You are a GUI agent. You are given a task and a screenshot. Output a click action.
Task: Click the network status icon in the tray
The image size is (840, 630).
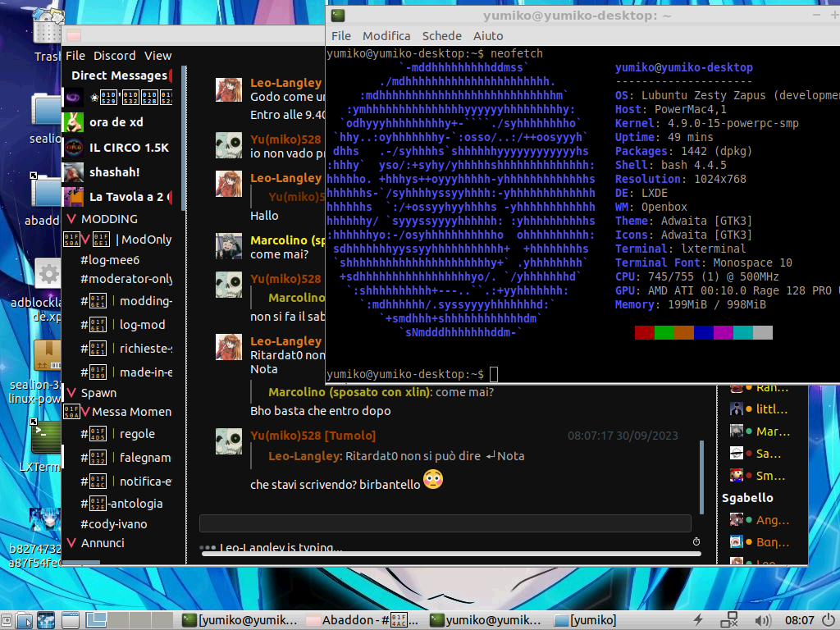click(x=729, y=620)
